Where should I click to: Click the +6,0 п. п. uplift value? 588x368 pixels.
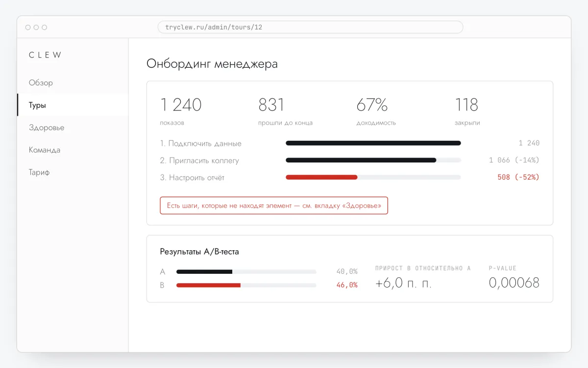coord(404,283)
